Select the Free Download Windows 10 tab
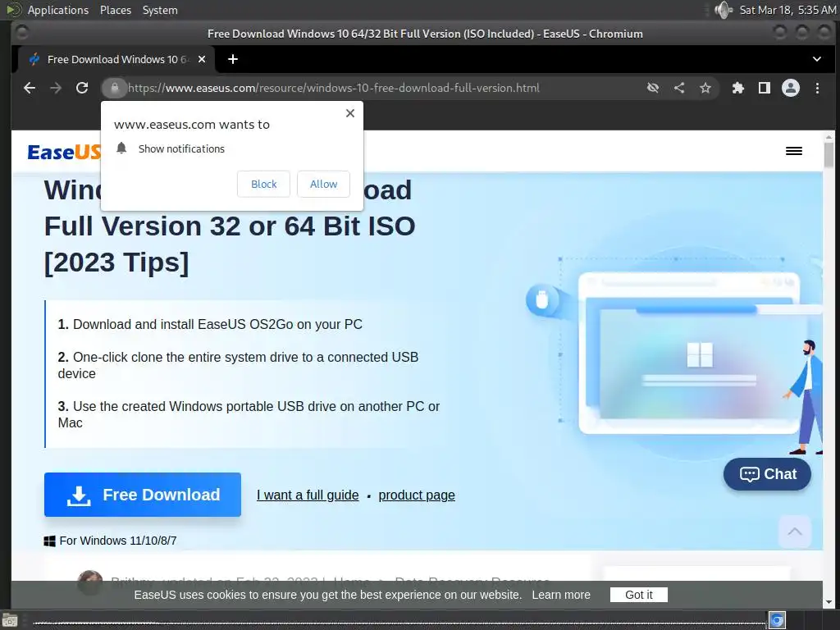 116,59
